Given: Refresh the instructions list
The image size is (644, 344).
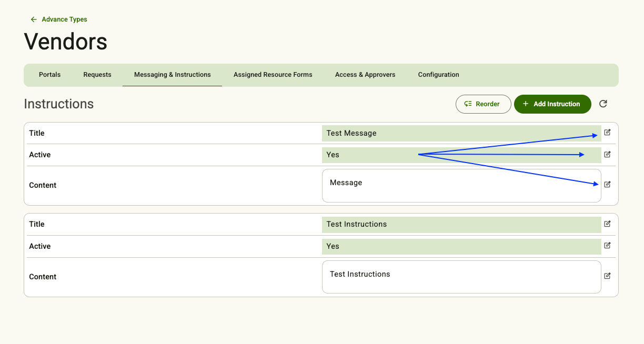Looking at the screenshot, I should click(603, 104).
